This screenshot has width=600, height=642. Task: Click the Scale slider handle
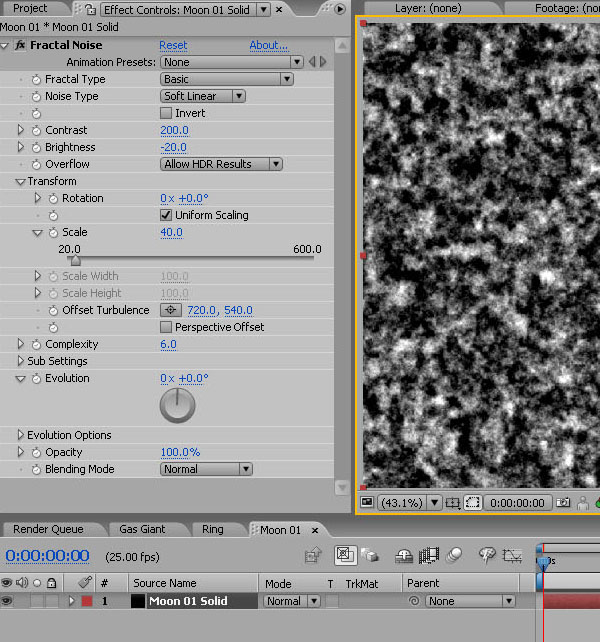click(x=75, y=262)
